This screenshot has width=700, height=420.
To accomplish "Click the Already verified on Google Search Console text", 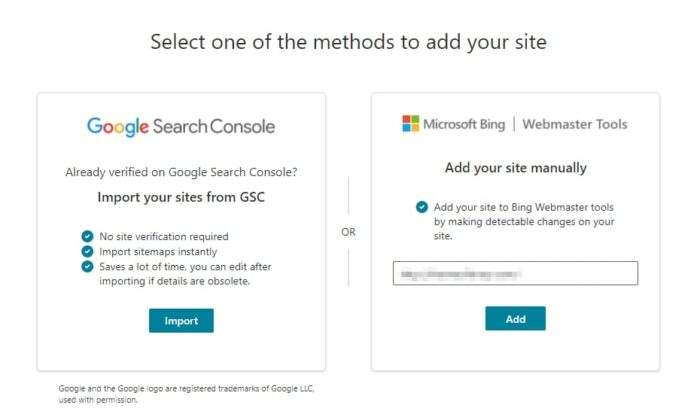I will point(181,172).
